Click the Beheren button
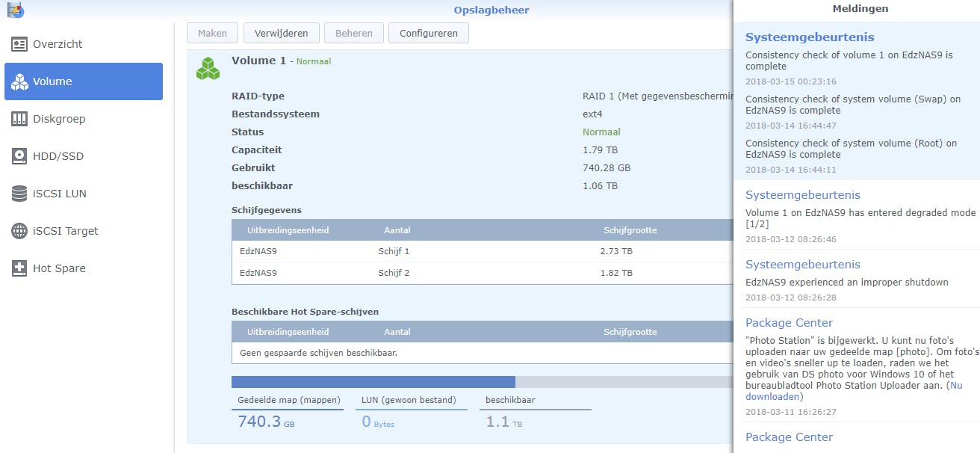The image size is (980, 453). 354,33
